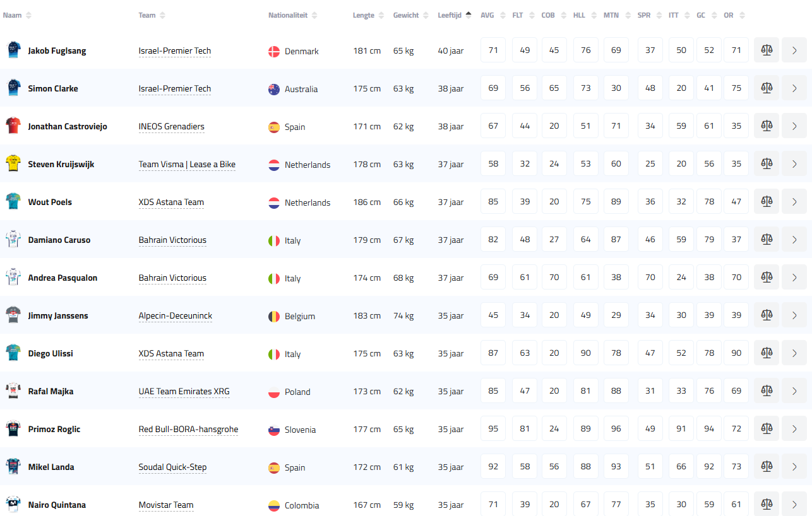
Task: Open Red Bull-BORA-hansgrohe team link
Action: [x=188, y=430]
